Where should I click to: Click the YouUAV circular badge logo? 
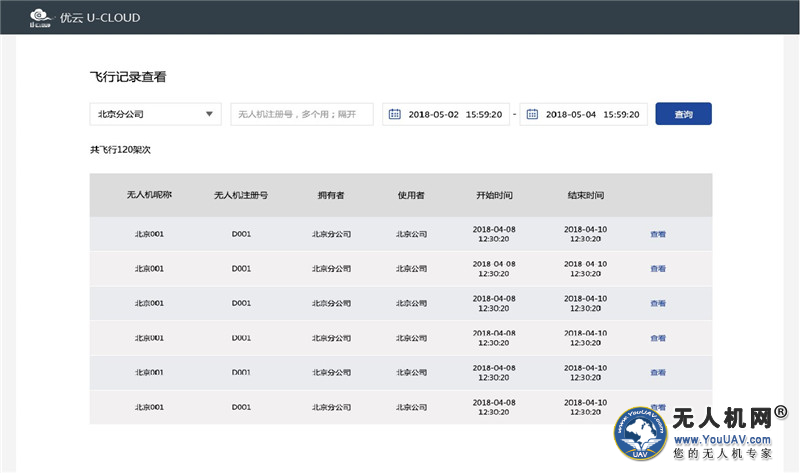point(640,434)
